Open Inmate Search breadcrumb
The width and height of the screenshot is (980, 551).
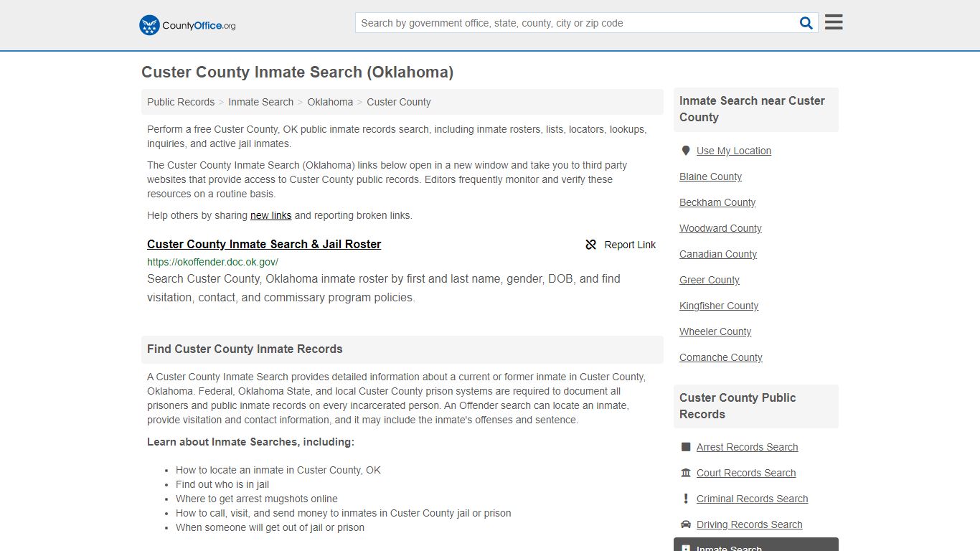coord(260,102)
